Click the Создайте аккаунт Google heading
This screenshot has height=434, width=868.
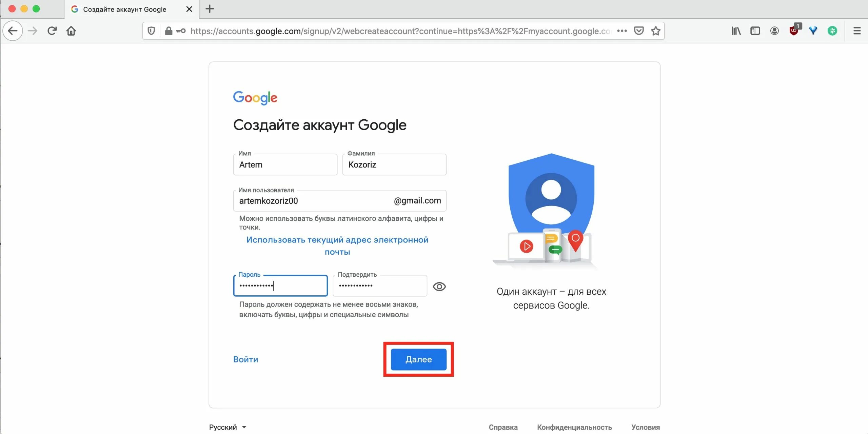click(320, 125)
